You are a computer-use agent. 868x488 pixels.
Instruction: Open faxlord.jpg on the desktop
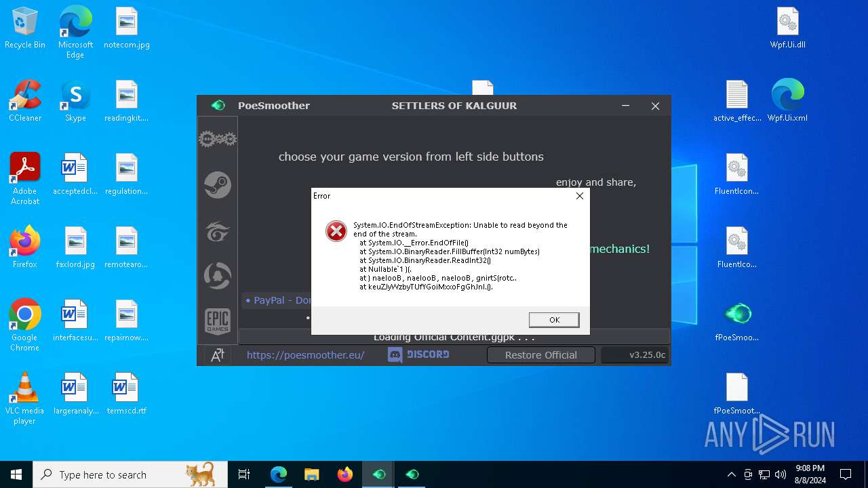point(75,248)
